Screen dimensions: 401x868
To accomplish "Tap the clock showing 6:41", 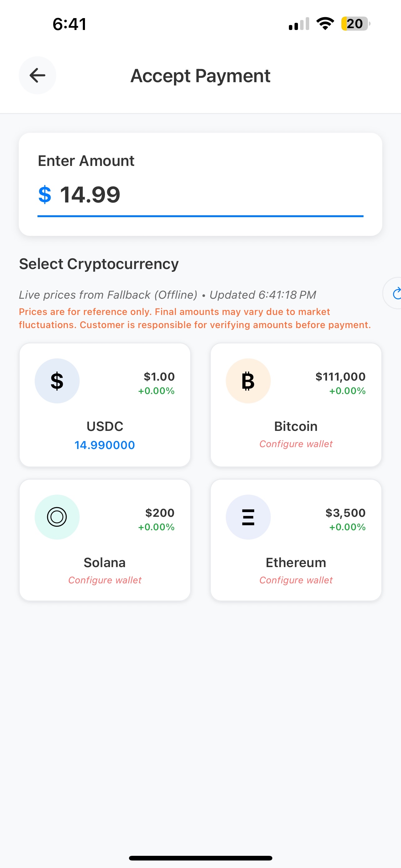I will point(69,23).
